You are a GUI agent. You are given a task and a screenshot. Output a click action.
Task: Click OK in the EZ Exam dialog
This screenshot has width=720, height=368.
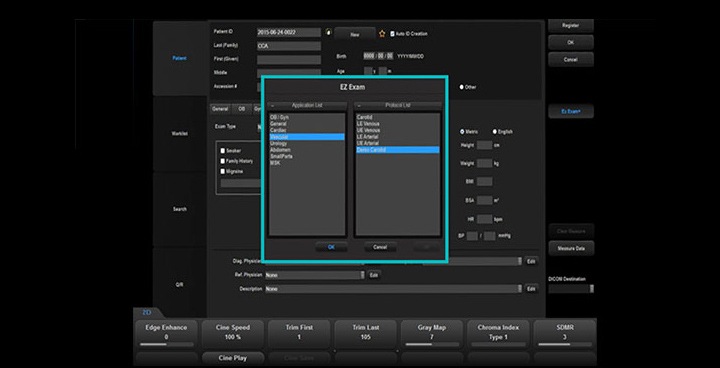click(x=331, y=247)
